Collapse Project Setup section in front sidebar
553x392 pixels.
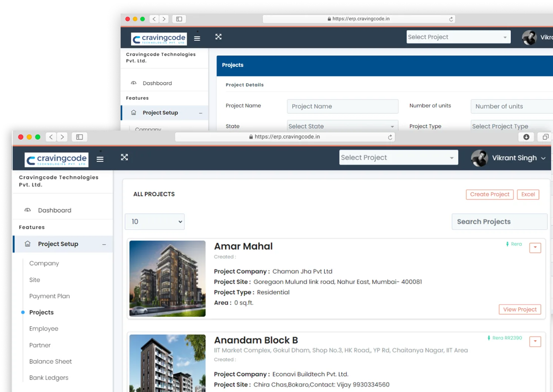point(104,244)
